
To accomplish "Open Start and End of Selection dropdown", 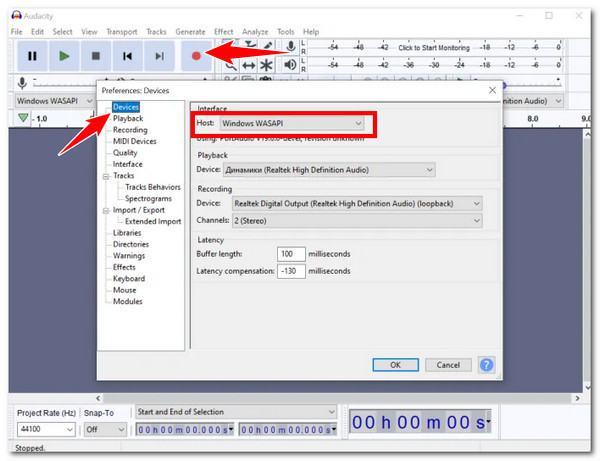I will pos(236,412).
